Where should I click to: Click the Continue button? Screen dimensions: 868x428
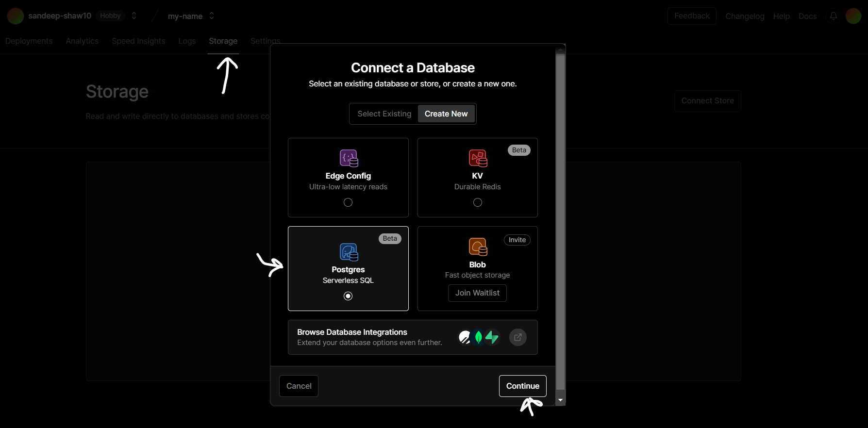coord(523,386)
